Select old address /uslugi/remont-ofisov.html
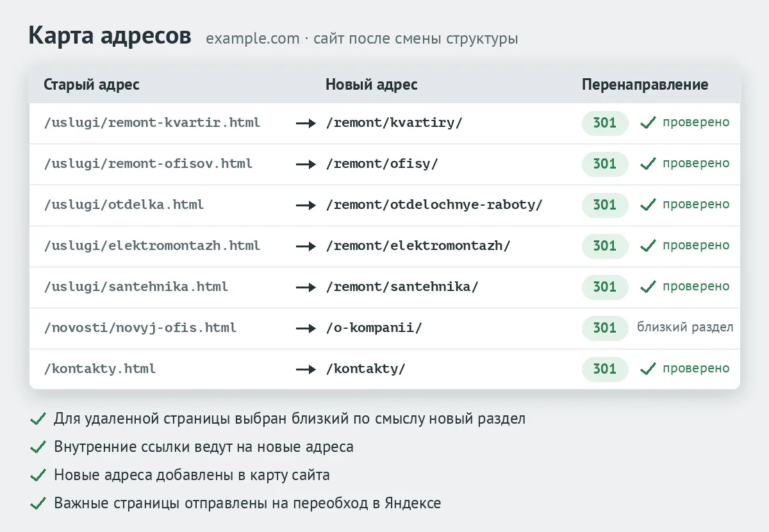 [148, 164]
